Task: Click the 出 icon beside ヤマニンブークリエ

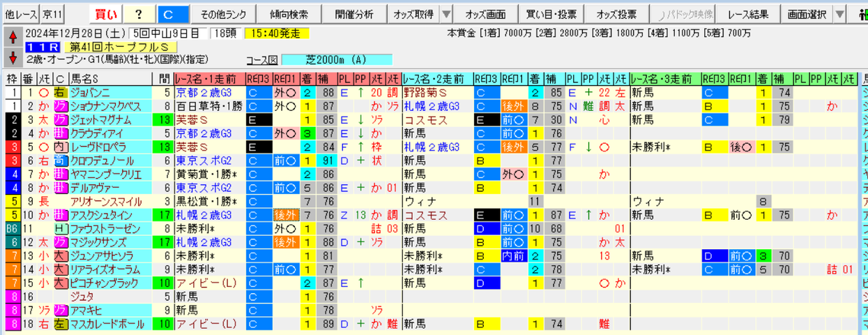Action: pos(60,174)
